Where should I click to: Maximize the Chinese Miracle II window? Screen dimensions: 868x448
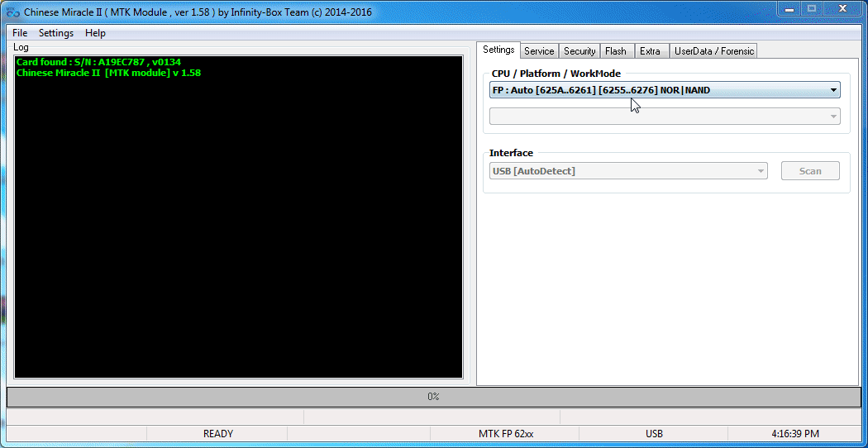click(812, 9)
